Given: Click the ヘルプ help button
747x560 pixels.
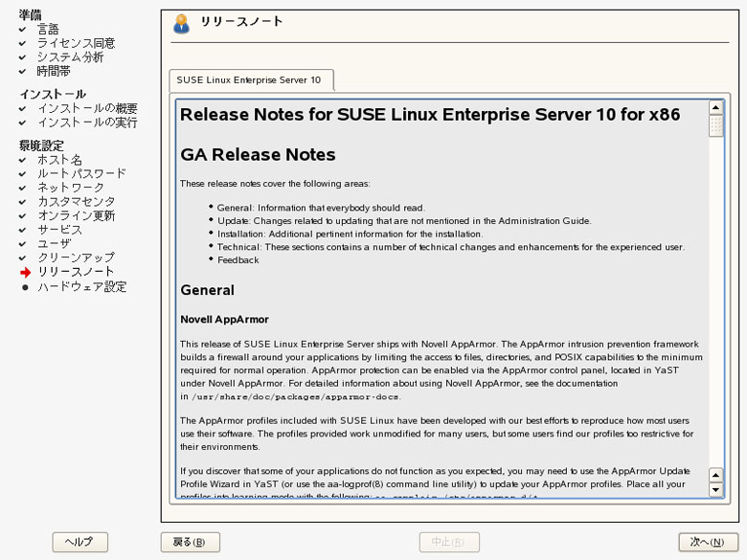Looking at the screenshot, I should [x=80, y=542].
